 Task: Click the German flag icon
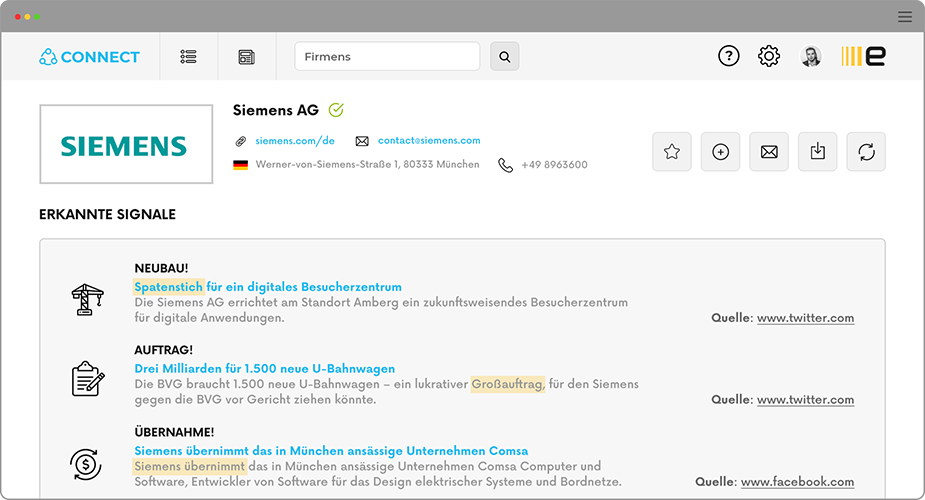[x=240, y=165]
